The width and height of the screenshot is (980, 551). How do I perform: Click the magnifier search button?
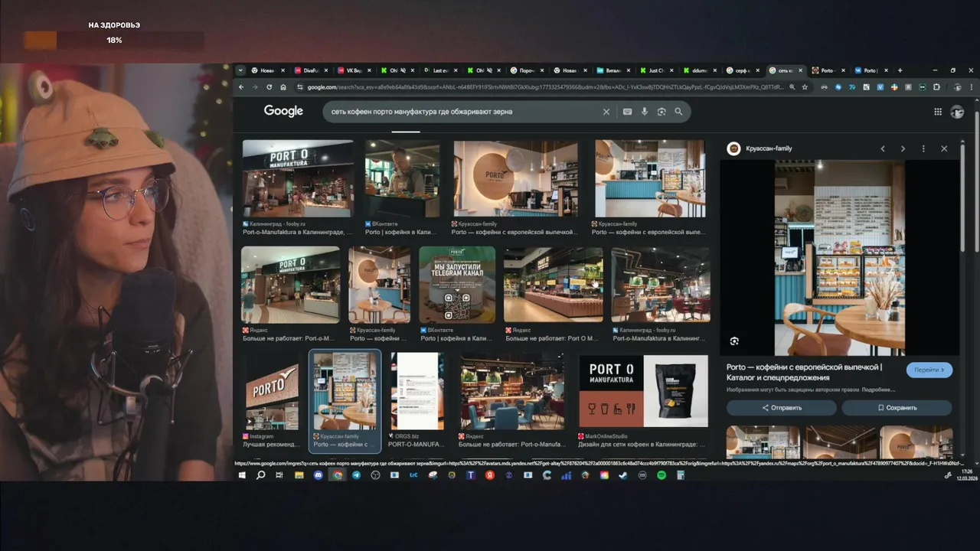coord(678,112)
